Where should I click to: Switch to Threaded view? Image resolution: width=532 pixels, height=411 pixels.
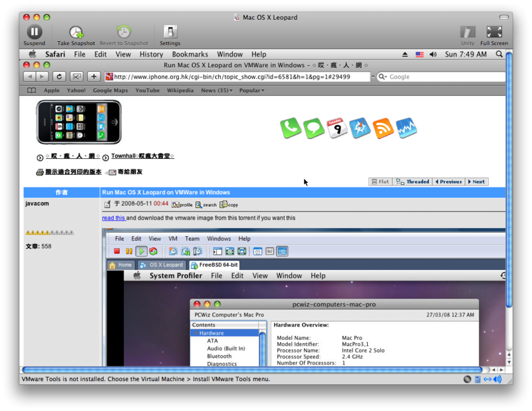(412, 182)
